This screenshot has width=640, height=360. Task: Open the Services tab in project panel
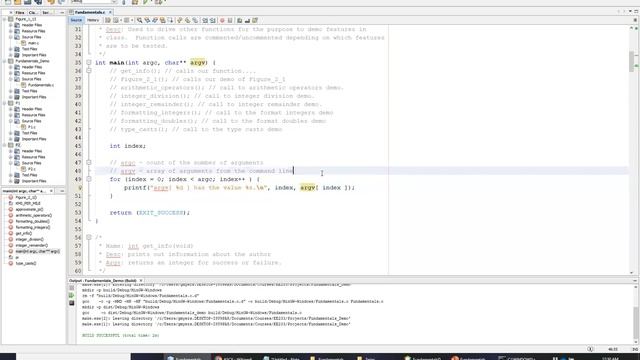click(x=46, y=12)
